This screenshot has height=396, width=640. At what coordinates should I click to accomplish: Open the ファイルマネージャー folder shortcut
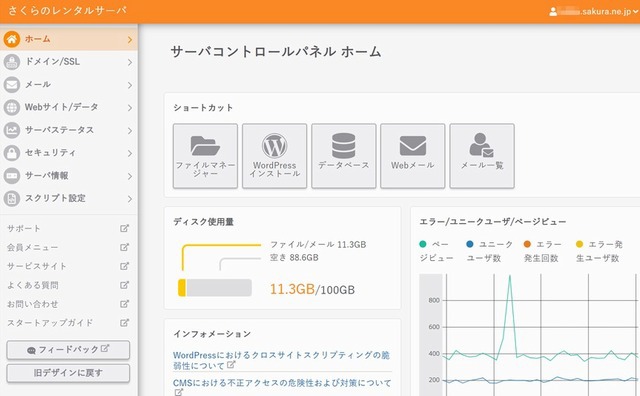tap(205, 156)
